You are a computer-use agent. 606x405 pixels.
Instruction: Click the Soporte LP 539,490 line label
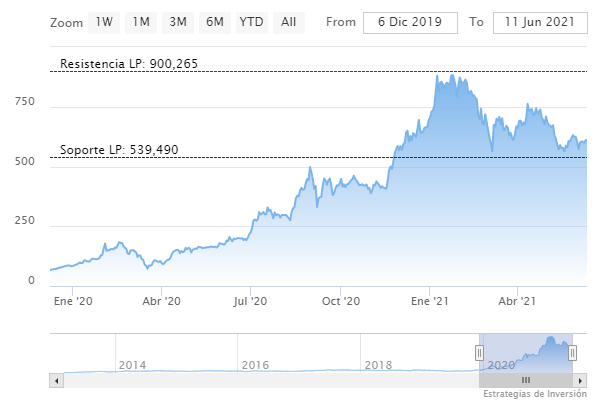119,150
